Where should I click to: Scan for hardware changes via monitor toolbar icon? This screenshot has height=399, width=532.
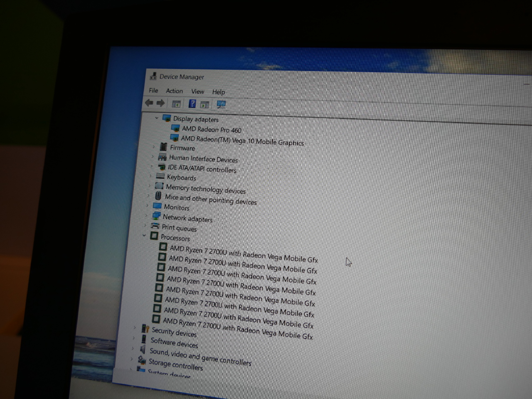[221, 105]
